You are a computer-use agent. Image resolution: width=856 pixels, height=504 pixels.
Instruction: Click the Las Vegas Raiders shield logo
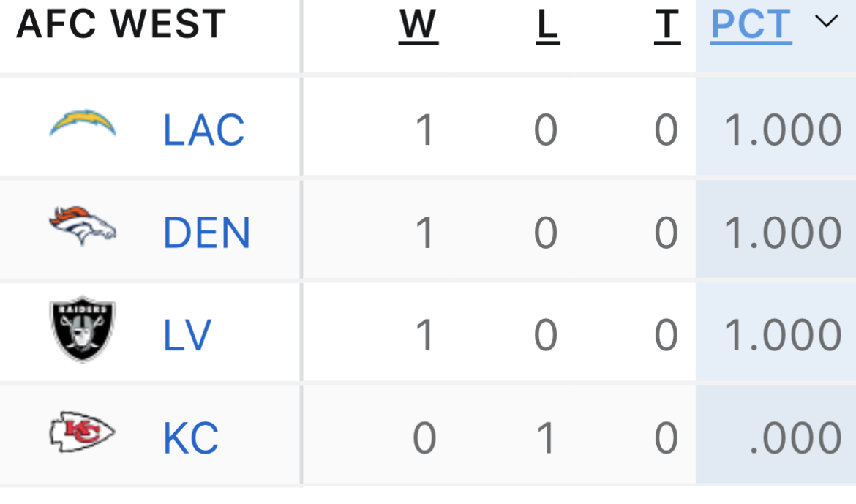tap(83, 329)
